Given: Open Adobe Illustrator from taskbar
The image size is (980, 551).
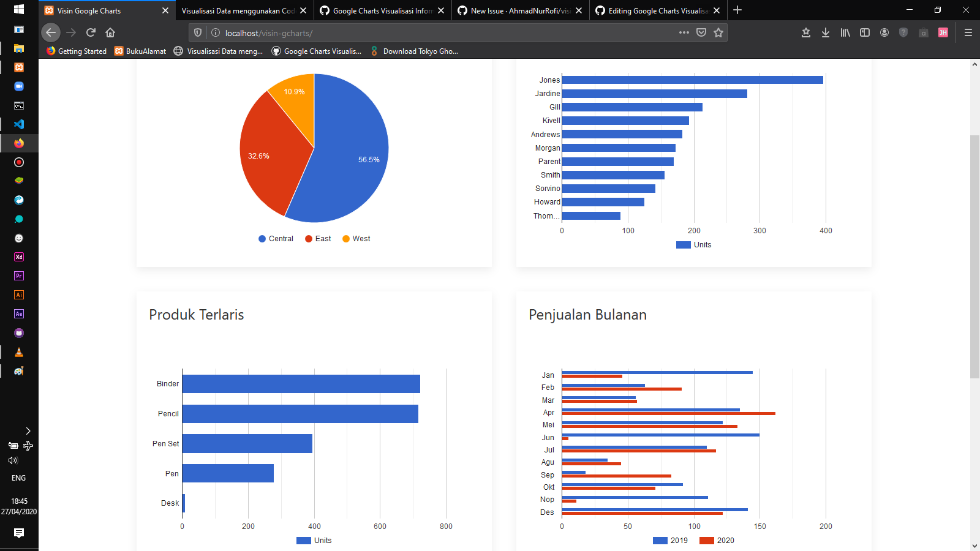Looking at the screenshot, I should click(19, 295).
